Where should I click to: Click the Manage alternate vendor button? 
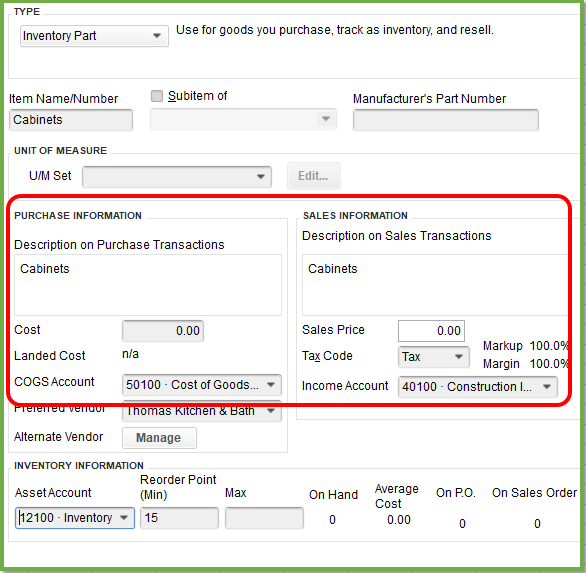click(x=159, y=438)
